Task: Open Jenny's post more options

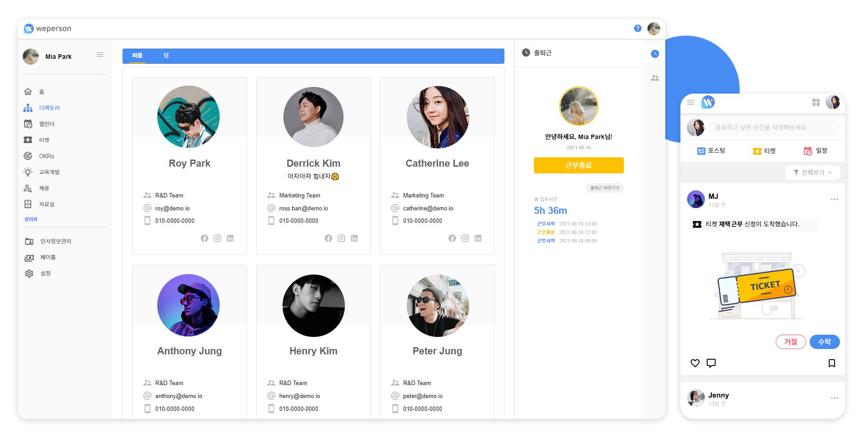Action: pyautogui.click(x=834, y=398)
